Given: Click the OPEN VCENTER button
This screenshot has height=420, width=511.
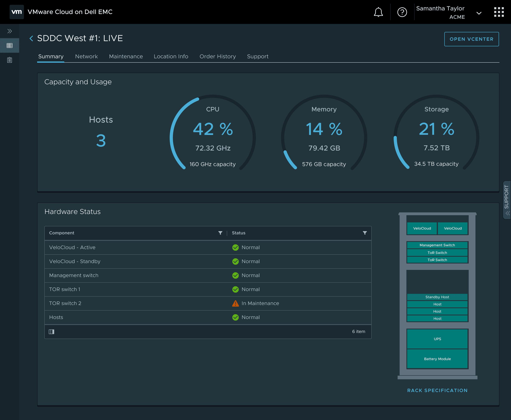Looking at the screenshot, I should (471, 39).
